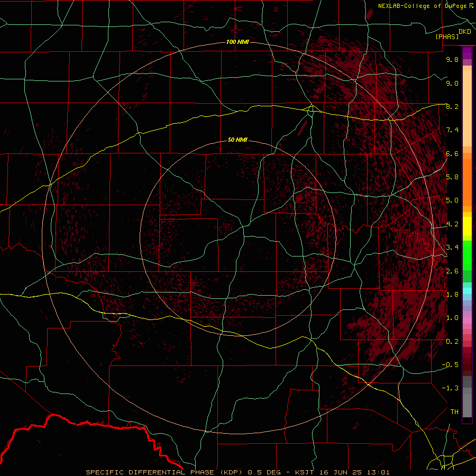Image resolution: width=476 pixels, height=476 pixels.
Task: Click the [PHAS] product label
Action: click(447, 36)
